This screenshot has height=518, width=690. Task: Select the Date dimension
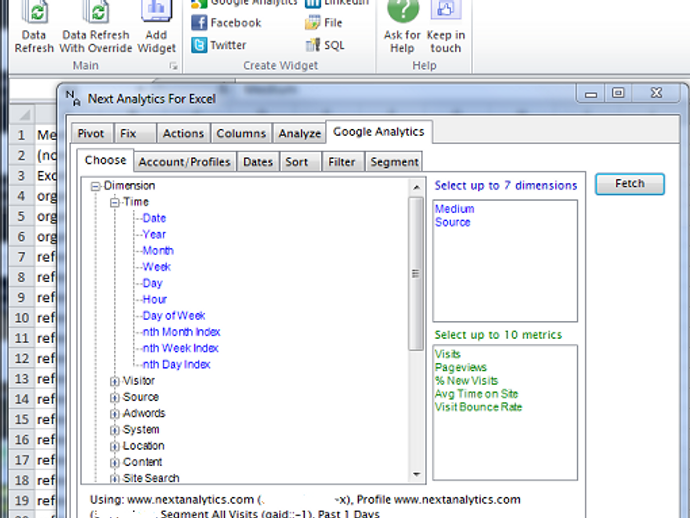coord(154,218)
